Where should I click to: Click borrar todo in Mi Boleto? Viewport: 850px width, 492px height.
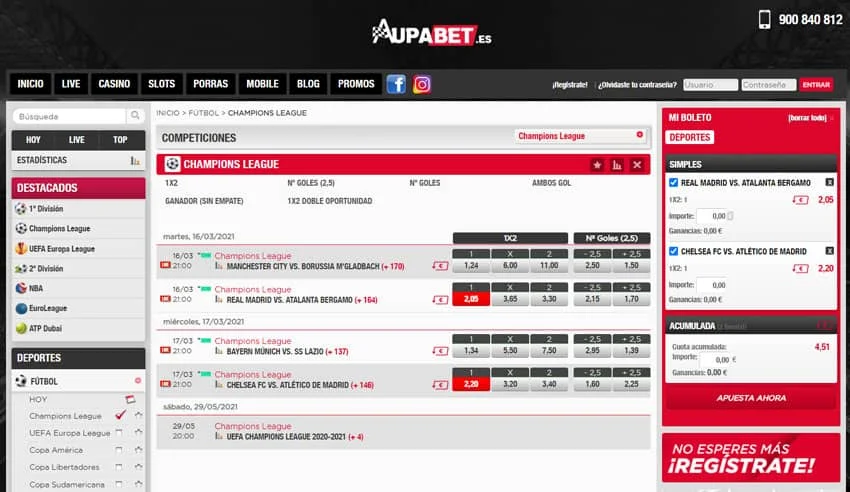click(807, 118)
